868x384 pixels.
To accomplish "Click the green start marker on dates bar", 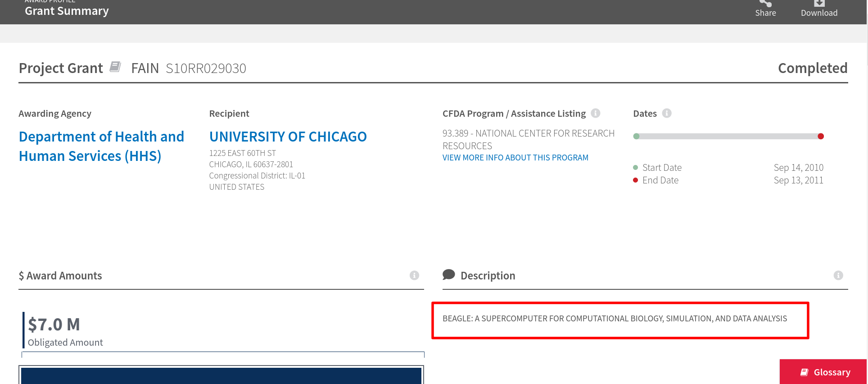I will [x=636, y=136].
